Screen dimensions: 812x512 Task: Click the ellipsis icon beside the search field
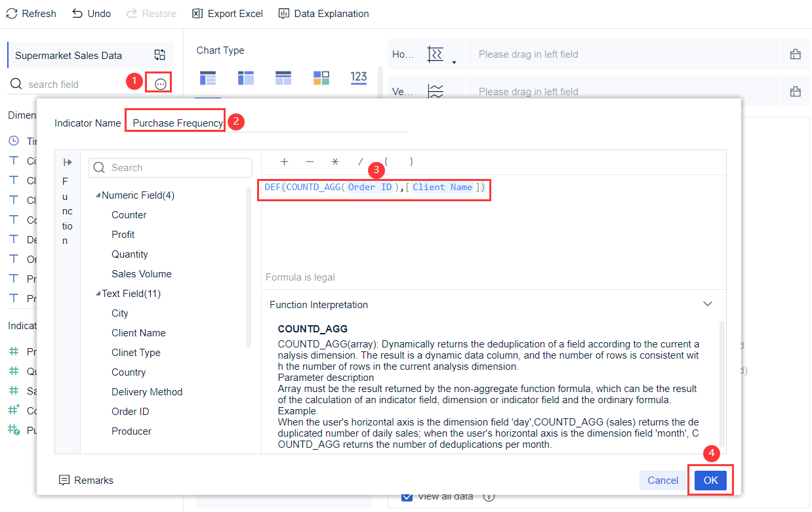tap(159, 83)
